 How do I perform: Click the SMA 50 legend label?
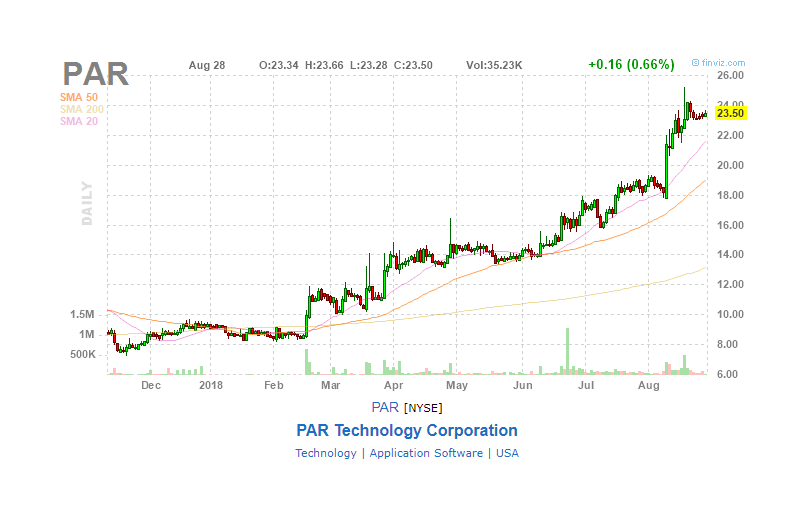pyautogui.click(x=79, y=97)
